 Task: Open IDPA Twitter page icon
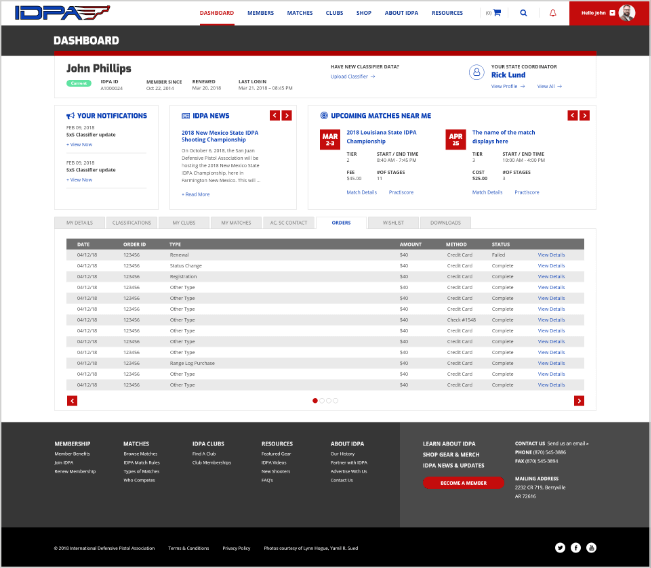point(560,547)
